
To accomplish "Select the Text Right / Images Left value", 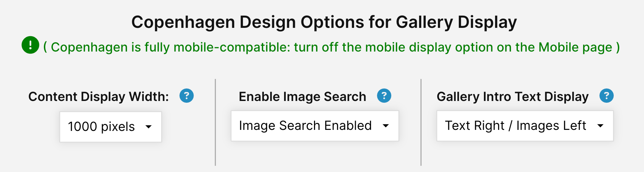I will pos(516,126).
